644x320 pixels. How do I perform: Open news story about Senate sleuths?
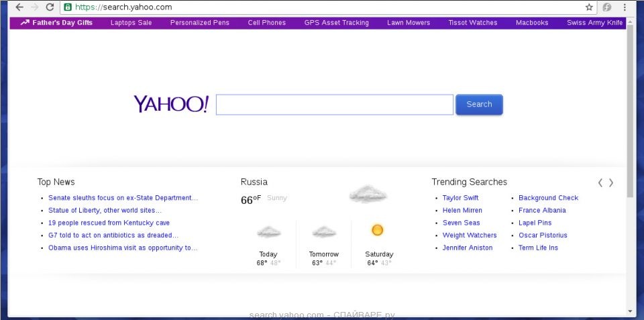click(x=123, y=198)
